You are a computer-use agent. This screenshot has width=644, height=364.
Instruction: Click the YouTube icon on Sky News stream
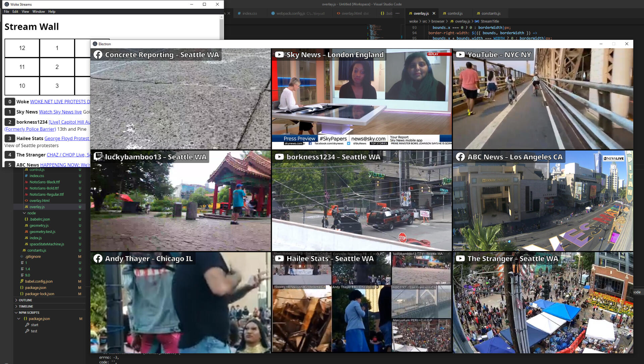pyautogui.click(x=279, y=55)
